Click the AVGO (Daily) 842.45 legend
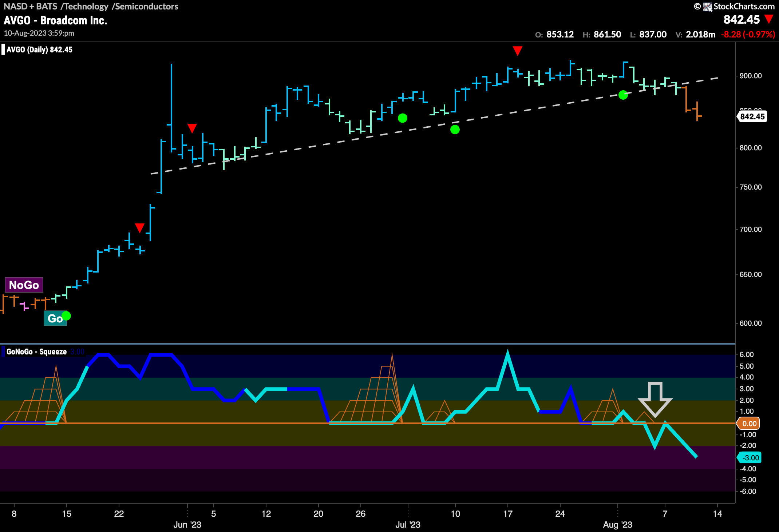The width and height of the screenshot is (779, 532). click(x=39, y=49)
